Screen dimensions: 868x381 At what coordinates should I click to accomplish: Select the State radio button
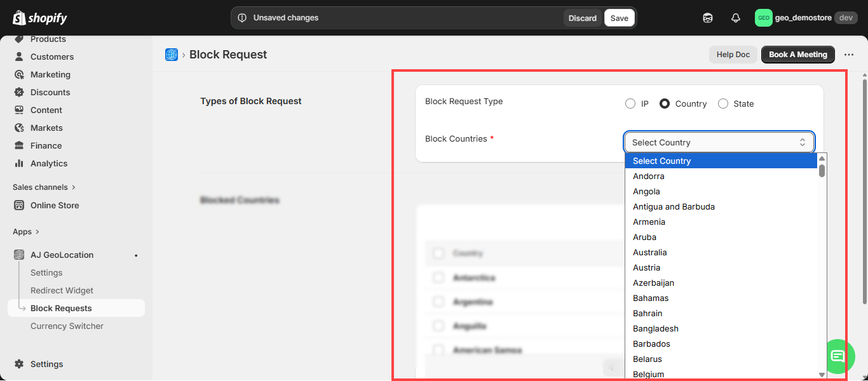(x=723, y=104)
